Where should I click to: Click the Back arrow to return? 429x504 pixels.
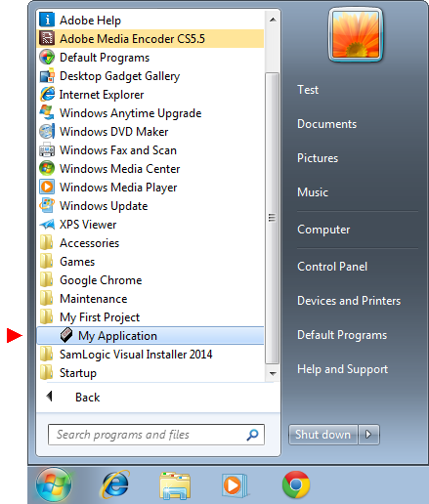click(x=50, y=397)
